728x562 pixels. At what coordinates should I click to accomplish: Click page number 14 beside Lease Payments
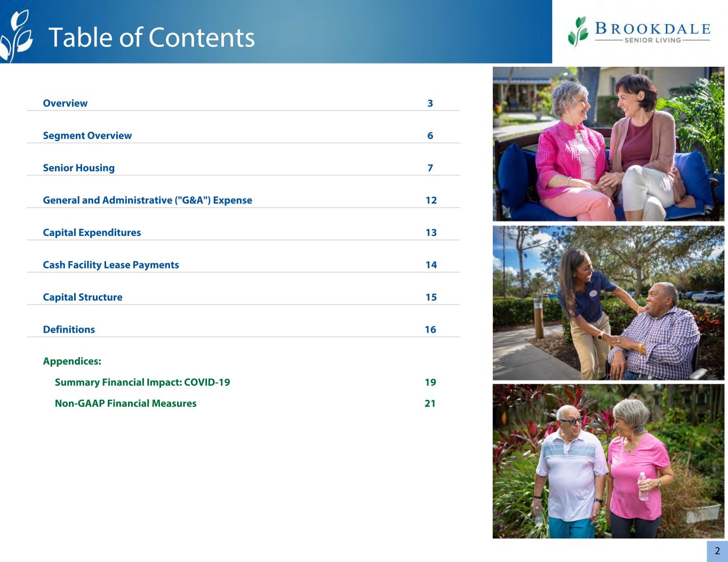click(431, 265)
